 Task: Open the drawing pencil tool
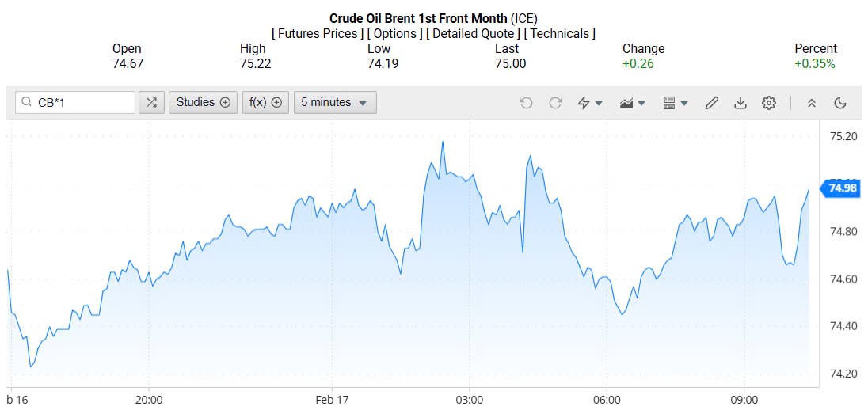(x=711, y=103)
